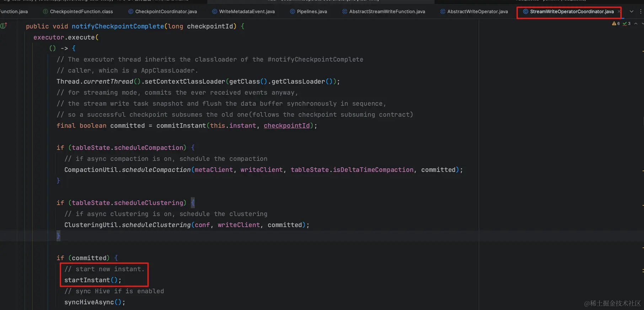The width and height of the screenshot is (644, 310).
Task: Expand the hidden editor tabs dropdown
Action: point(632,11)
